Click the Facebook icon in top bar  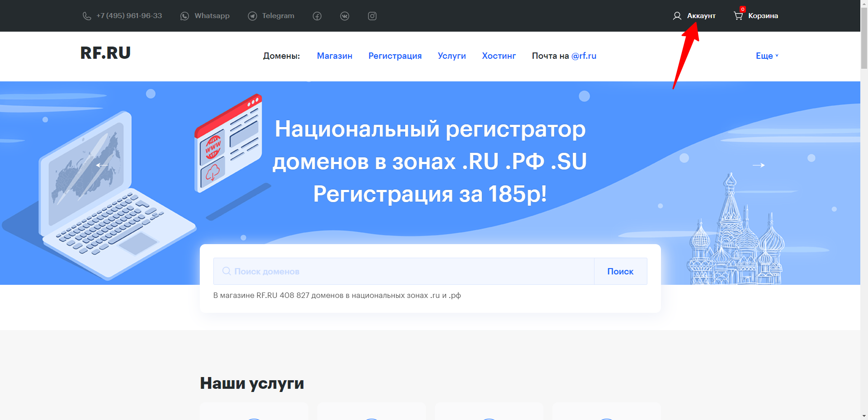[x=317, y=16]
